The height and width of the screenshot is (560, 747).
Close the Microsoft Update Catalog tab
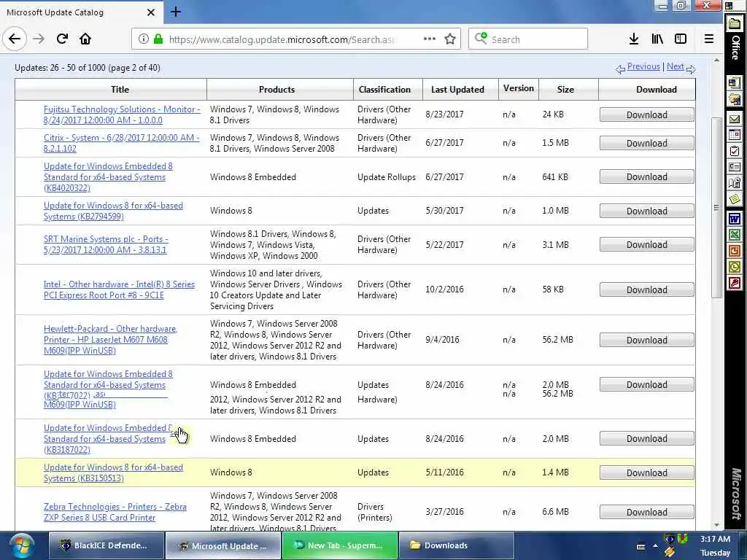(x=150, y=12)
